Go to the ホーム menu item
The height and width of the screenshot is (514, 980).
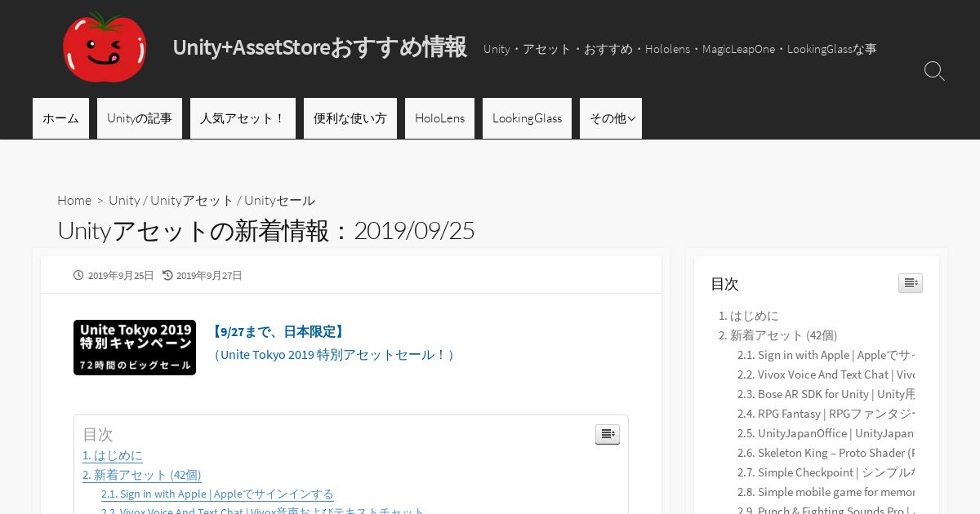[x=60, y=118]
